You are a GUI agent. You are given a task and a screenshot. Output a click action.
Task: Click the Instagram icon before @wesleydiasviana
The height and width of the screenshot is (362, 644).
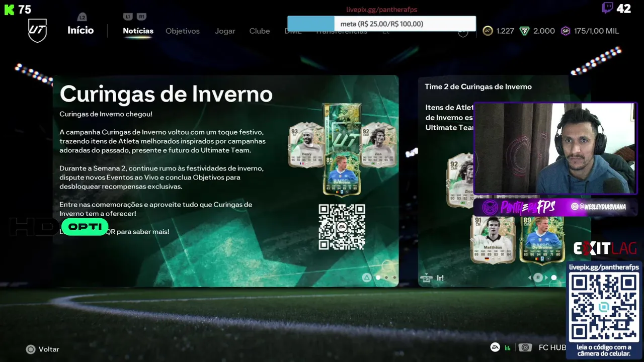[574, 207]
